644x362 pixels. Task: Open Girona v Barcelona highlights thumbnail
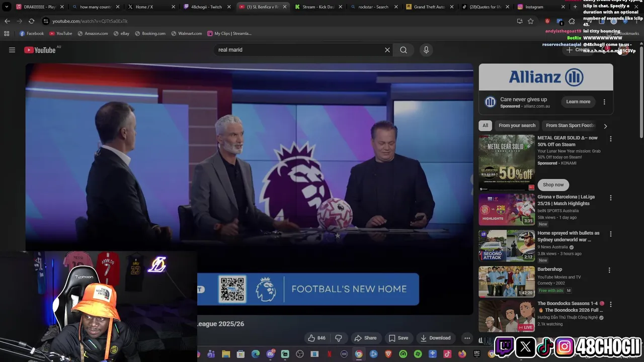pyautogui.click(x=507, y=210)
